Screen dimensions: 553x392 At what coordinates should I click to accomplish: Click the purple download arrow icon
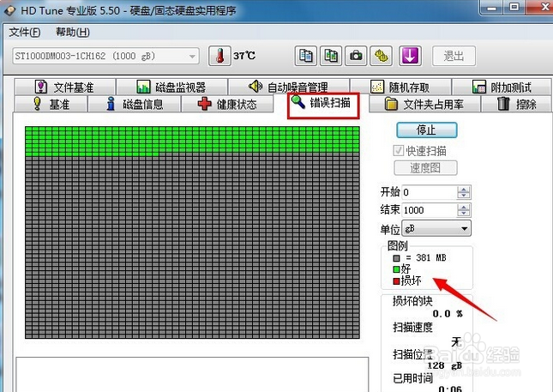pos(410,56)
